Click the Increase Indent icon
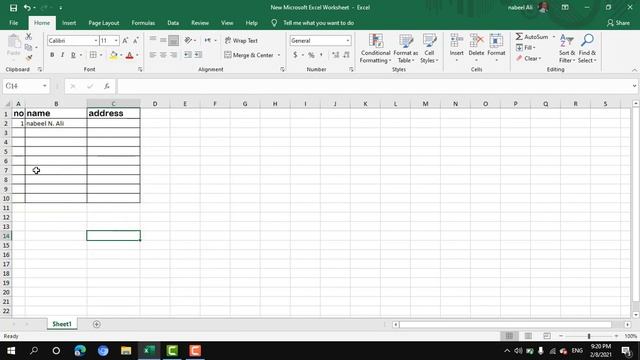Viewport: 640px width, 360px height. [198, 55]
